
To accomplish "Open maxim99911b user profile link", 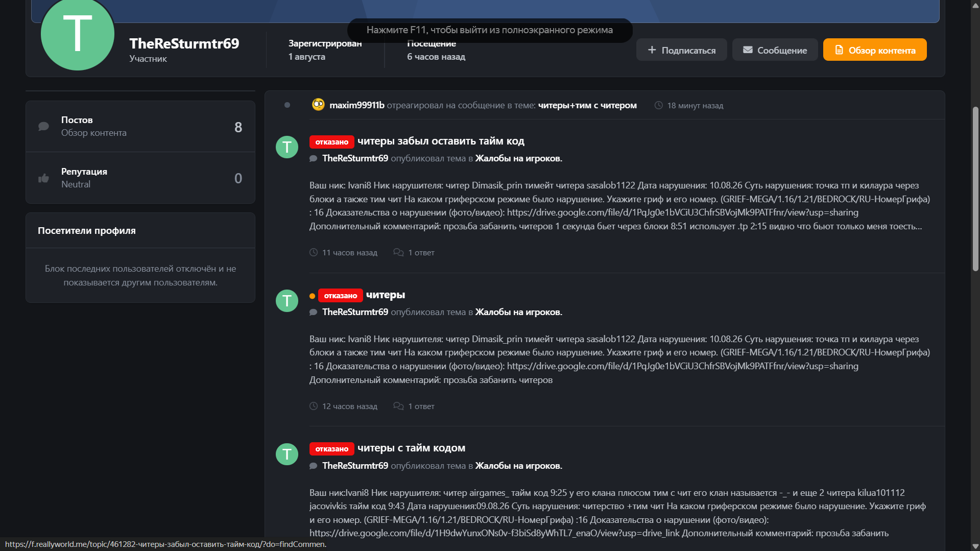I will click(356, 105).
